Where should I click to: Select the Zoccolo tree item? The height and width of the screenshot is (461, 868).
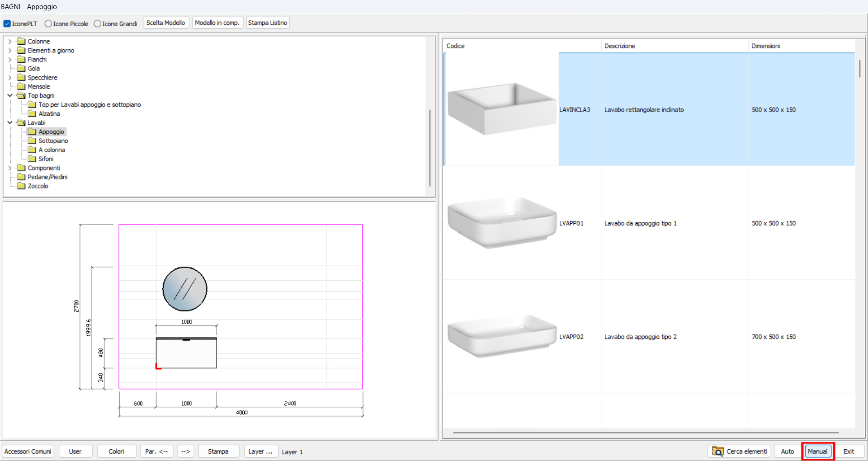38,186
